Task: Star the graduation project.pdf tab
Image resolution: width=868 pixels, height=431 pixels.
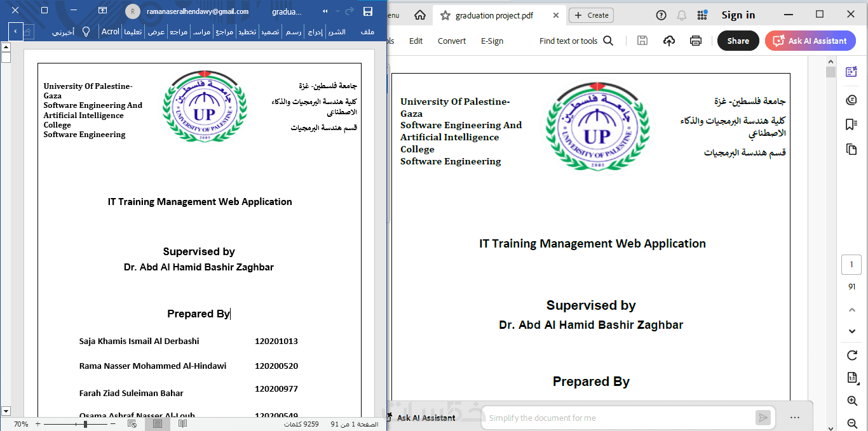Action: coord(445,15)
